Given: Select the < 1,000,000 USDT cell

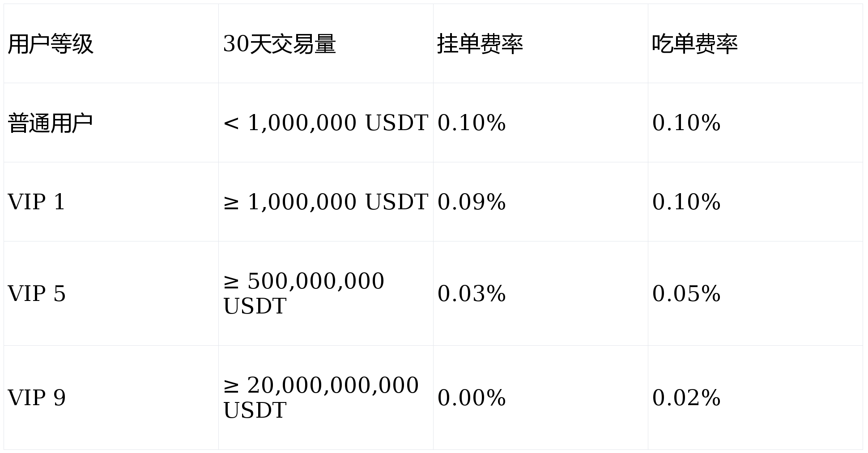Looking at the screenshot, I should point(325,123).
